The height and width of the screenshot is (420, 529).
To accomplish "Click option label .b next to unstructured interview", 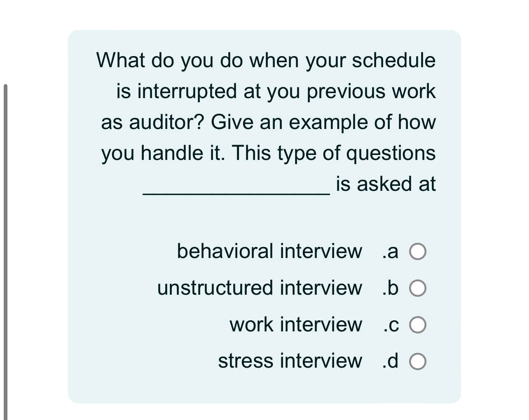I will [x=390, y=288].
